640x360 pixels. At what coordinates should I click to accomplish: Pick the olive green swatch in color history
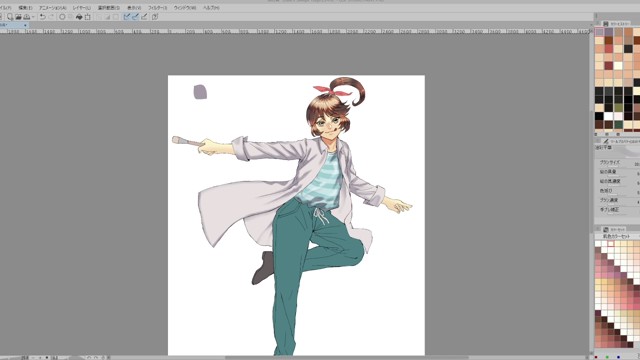pos(619,107)
